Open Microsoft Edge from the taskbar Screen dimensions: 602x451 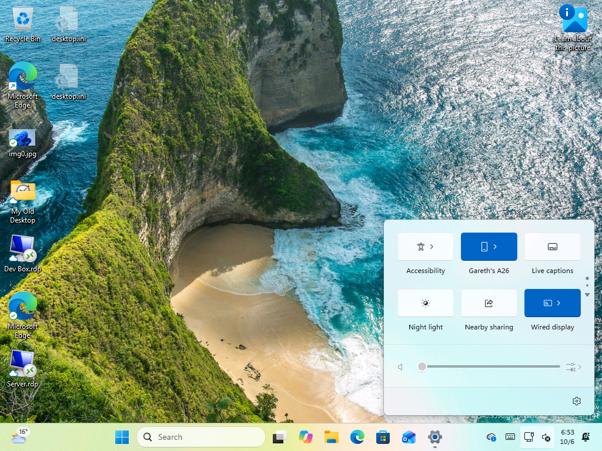point(357,437)
